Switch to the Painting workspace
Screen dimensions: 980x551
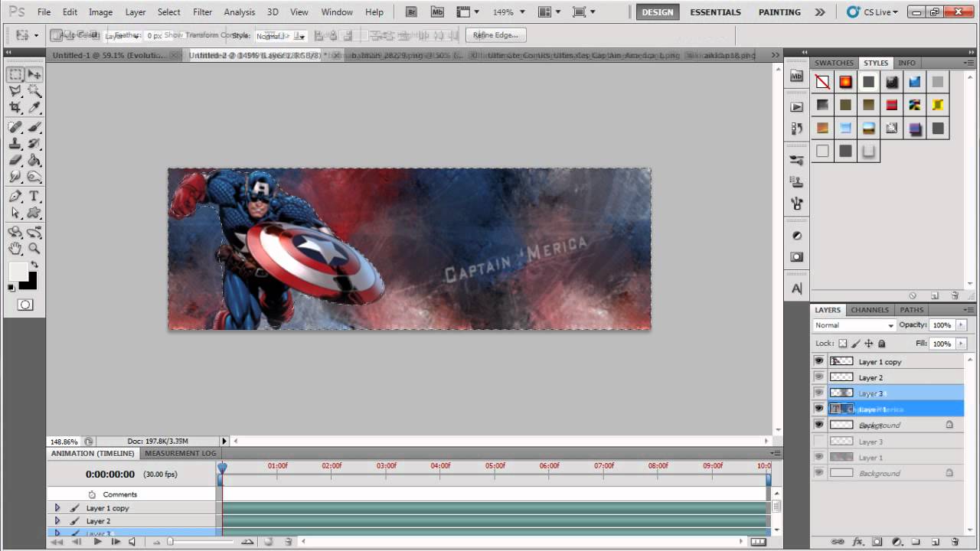pyautogui.click(x=780, y=12)
